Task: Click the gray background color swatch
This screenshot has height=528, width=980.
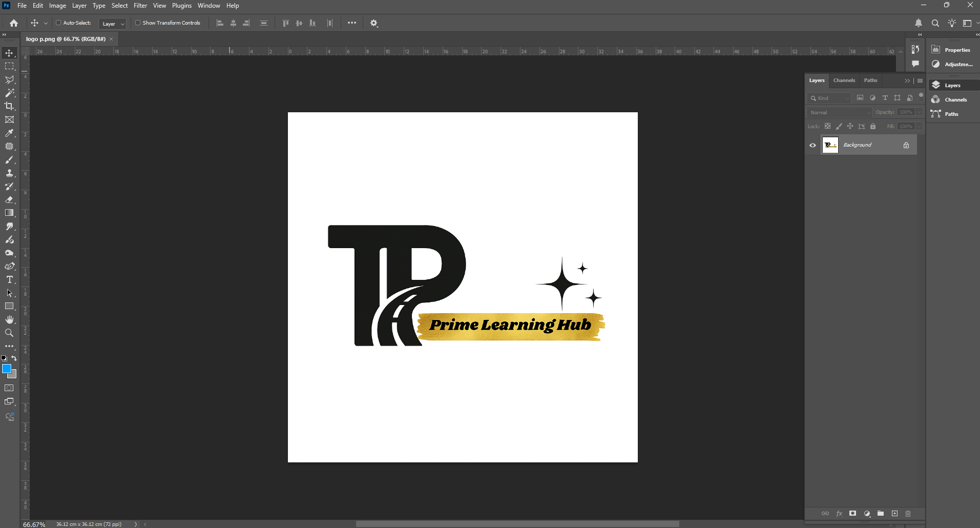Action: [x=14, y=375]
